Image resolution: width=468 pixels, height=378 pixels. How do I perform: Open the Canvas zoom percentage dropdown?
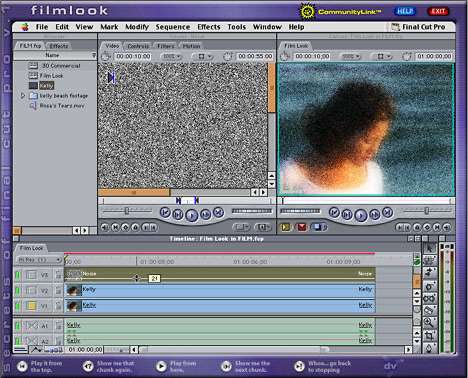[x=350, y=56]
